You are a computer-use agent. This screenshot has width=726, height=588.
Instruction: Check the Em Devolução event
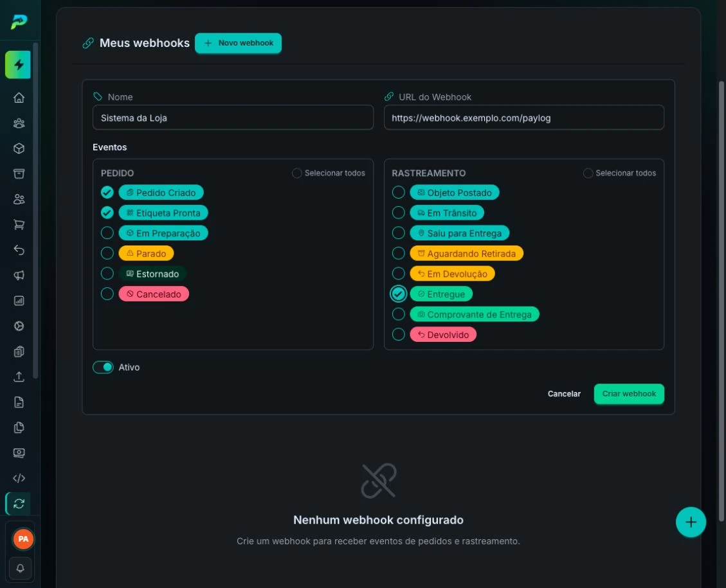[398, 274]
